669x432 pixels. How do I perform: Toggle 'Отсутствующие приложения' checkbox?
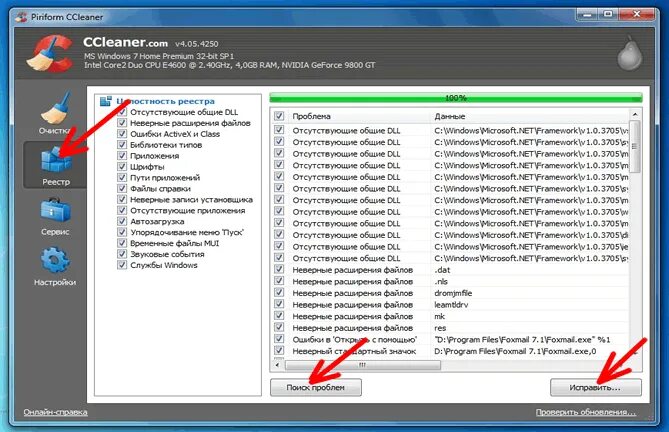point(122,210)
